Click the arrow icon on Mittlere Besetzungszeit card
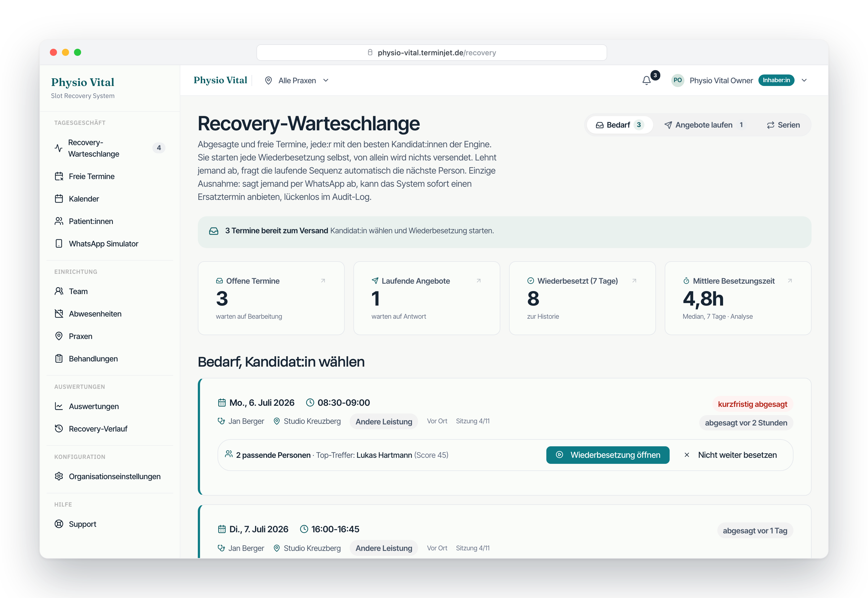Viewport: 868px width, 598px height. [x=790, y=281]
